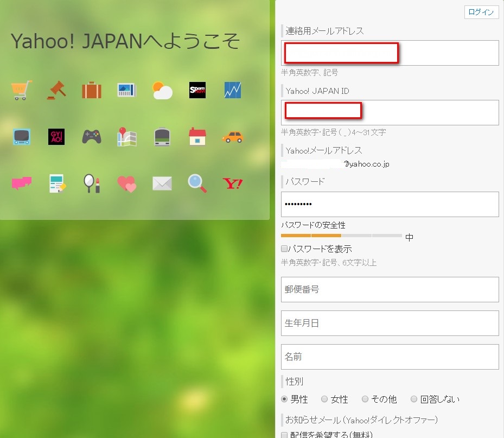Click the Sports navi icon
Viewport: 504px width, 438px height.
tap(197, 90)
